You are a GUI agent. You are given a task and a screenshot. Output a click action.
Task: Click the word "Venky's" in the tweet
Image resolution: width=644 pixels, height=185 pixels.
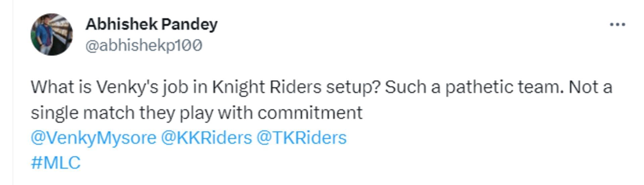[127, 87]
